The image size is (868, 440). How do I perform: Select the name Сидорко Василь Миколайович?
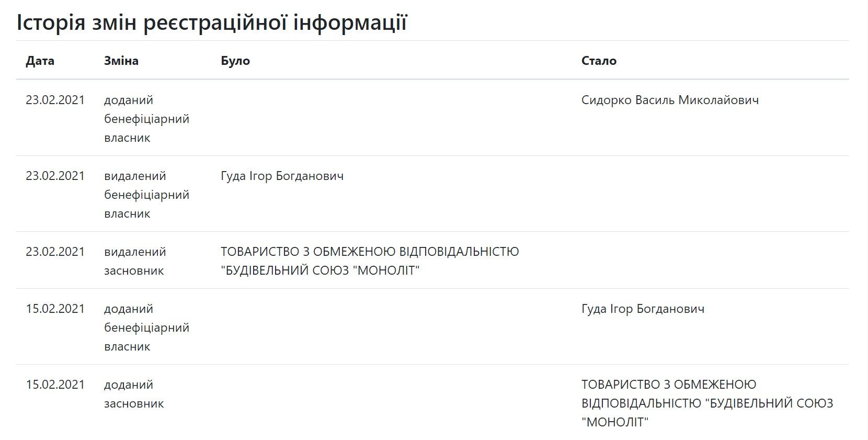click(669, 100)
